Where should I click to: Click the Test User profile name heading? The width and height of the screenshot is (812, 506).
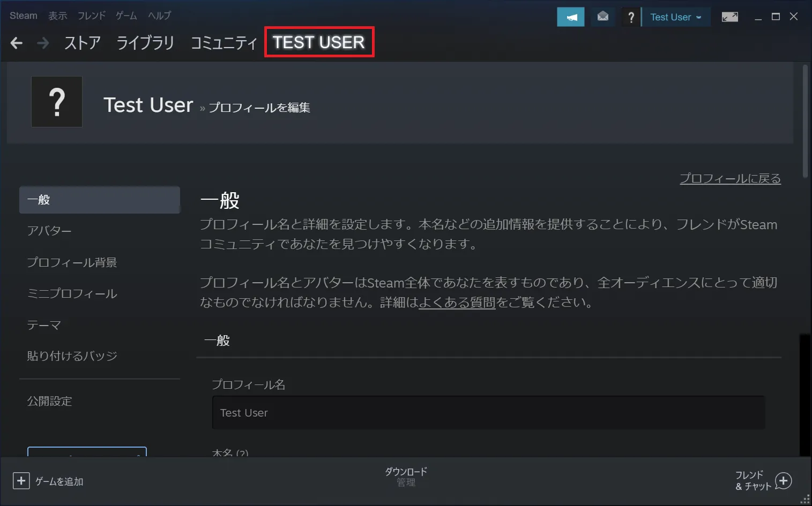pos(148,105)
